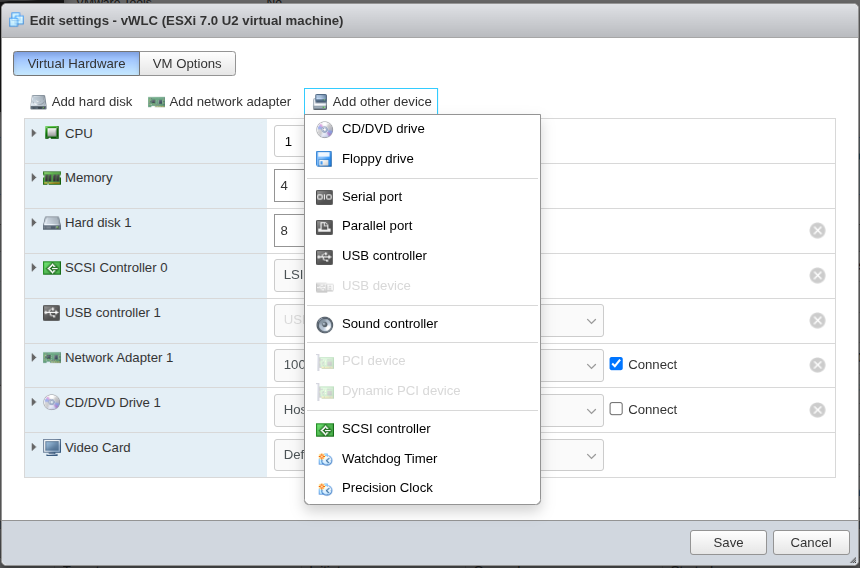This screenshot has height=568, width=860.
Task: Switch to the VM Options tab
Action: tap(187, 64)
